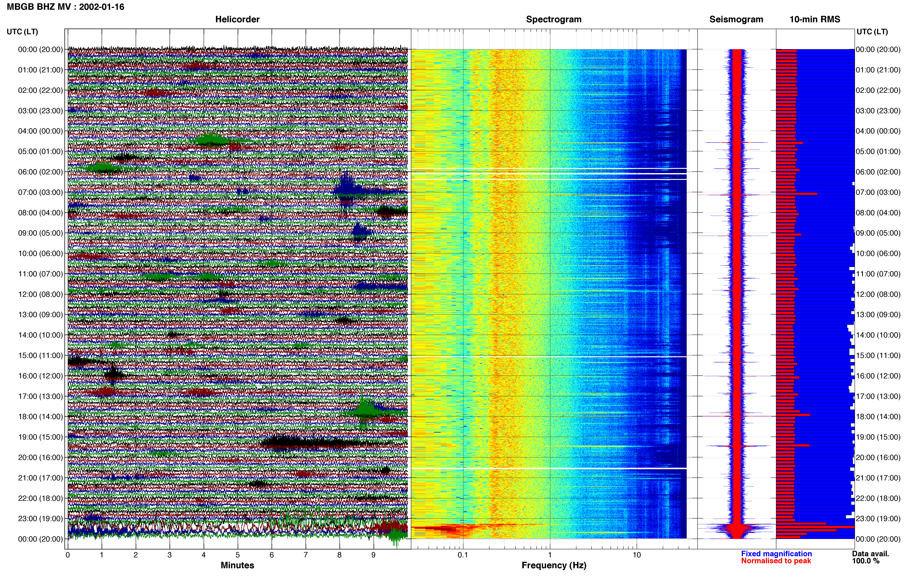Click left time label 15:00 (11:00)

coord(41,356)
